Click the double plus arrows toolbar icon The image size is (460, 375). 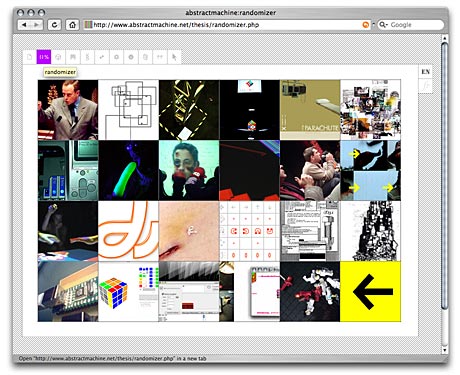click(160, 57)
